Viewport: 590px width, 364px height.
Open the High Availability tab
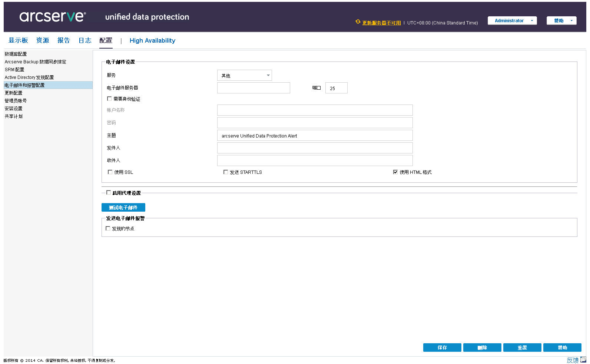click(152, 41)
